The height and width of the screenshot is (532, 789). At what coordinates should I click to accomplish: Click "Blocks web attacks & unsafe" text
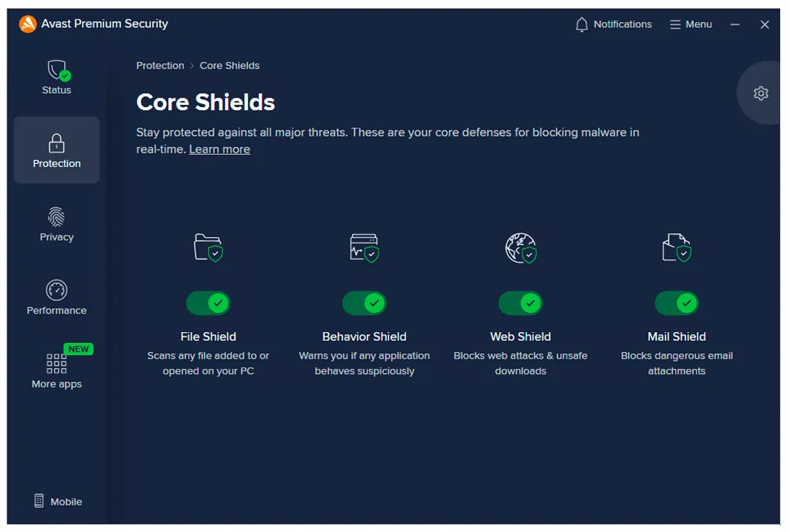coord(521,356)
